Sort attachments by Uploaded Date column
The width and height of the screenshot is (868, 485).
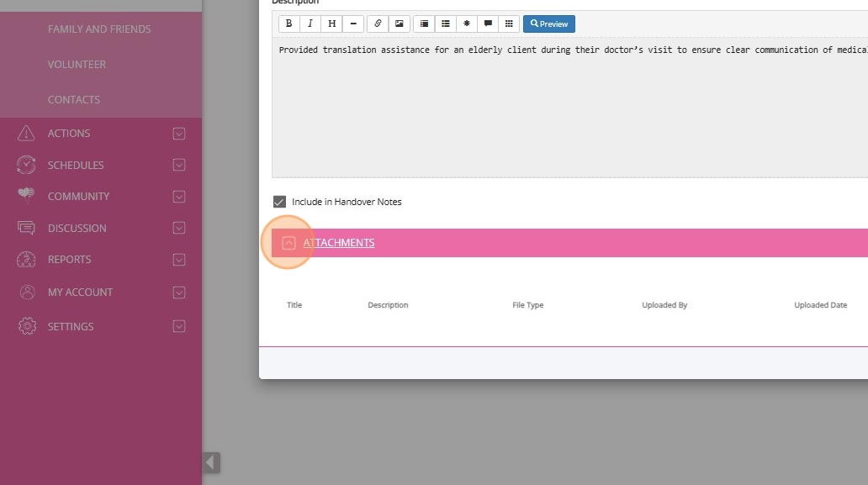(820, 305)
